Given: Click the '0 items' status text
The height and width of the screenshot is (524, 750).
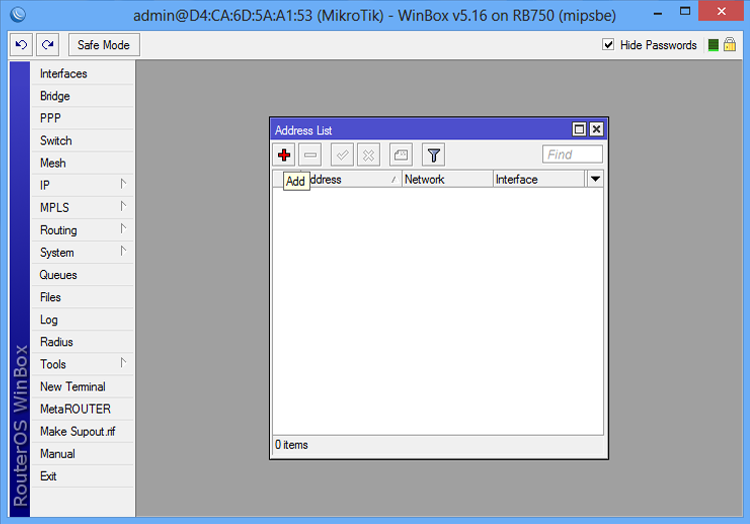Looking at the screenshot, I should (x=291, y=445).
